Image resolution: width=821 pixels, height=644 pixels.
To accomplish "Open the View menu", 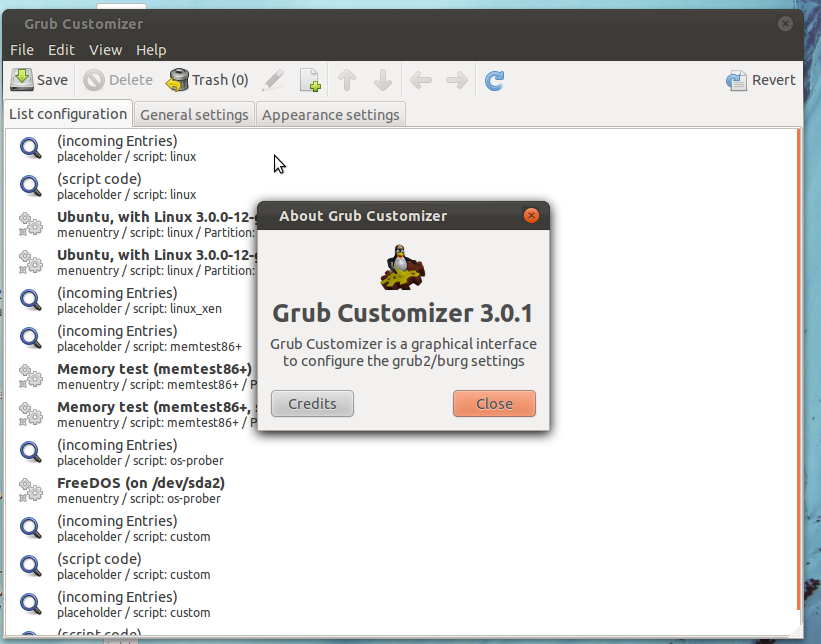I will coord(105,50).
